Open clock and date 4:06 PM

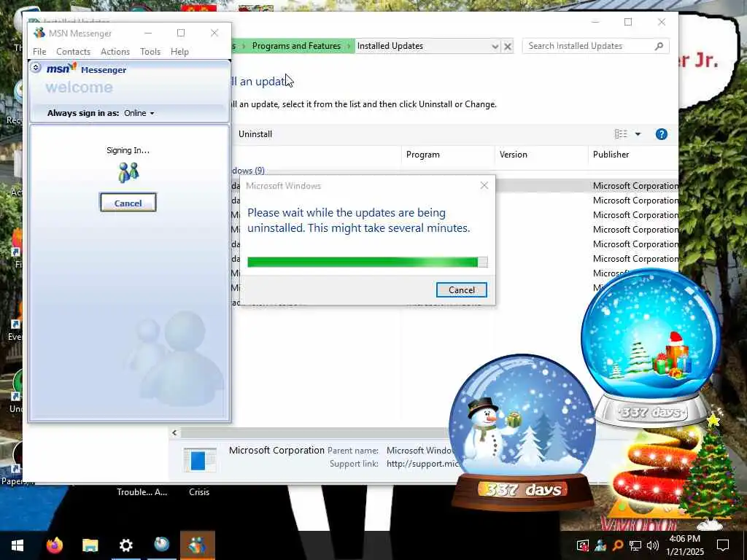tap(684, 545)
